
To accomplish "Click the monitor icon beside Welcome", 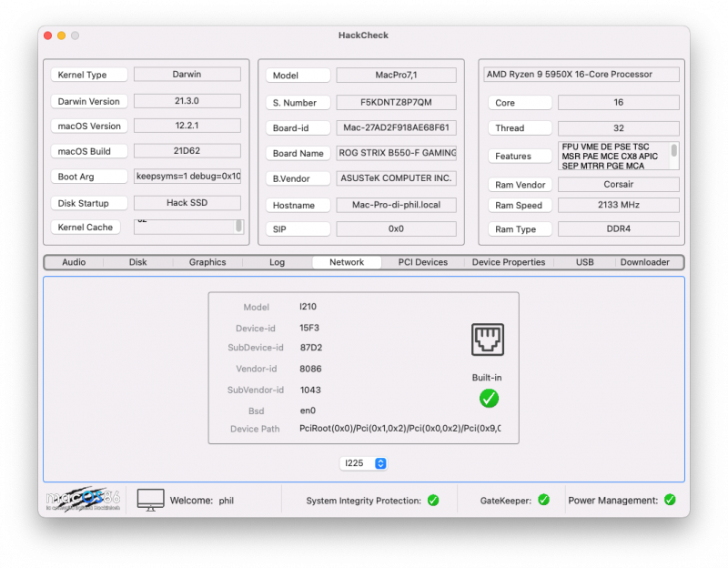I will click(x=150, y=501).
